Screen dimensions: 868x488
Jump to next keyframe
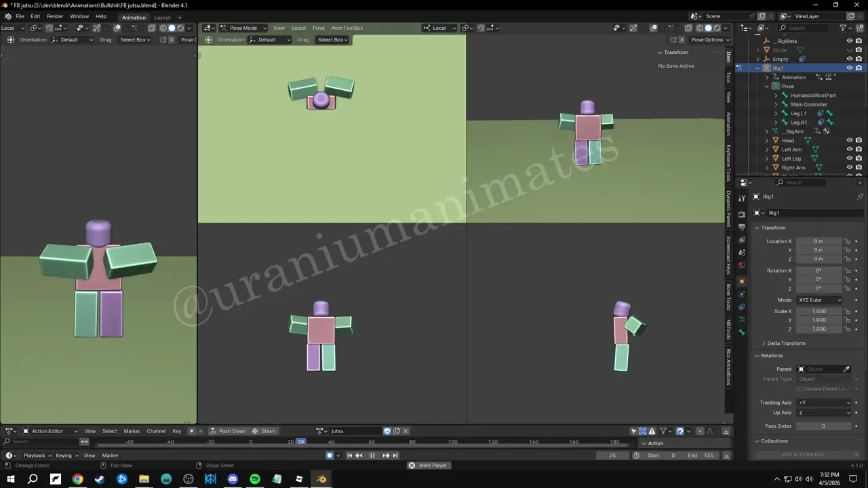tap(386, 455)
